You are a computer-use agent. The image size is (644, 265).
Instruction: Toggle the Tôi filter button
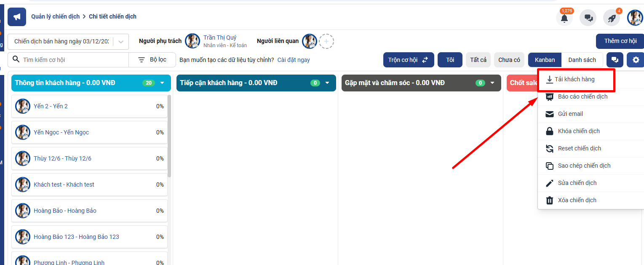click(x=450, y=60)
